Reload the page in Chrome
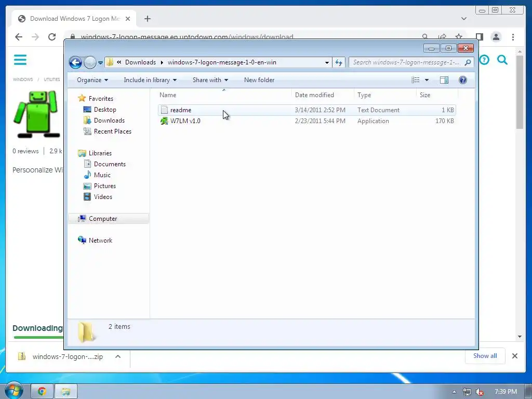The width and height of the screenshot is (532, 399). click(x=52, y=37)
